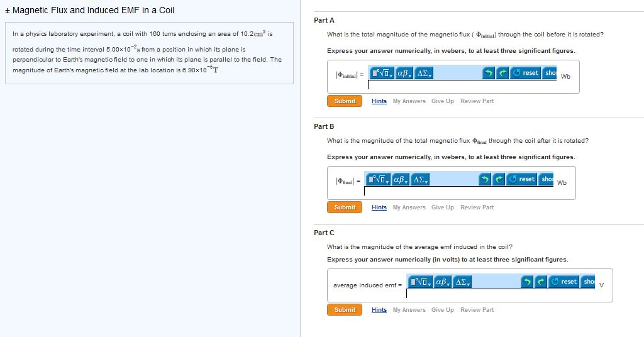Reset the average induced emf answer
Image resolution: width=644 pixels, height=337 pixels.
coord(564,282)
